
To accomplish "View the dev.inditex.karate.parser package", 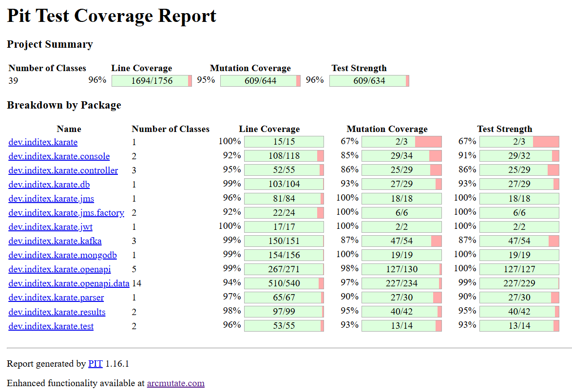I will [x=56, y=298].
